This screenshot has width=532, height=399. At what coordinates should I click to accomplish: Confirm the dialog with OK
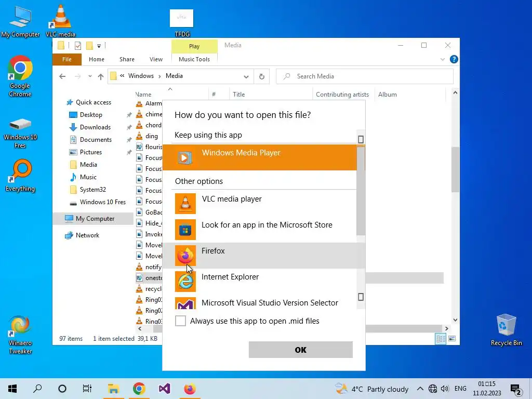coord(301,350)
